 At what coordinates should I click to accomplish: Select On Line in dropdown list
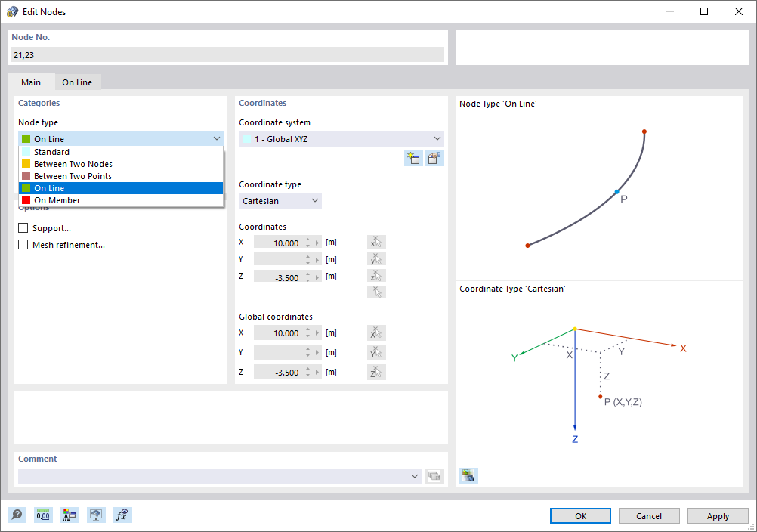pos(121,188)
